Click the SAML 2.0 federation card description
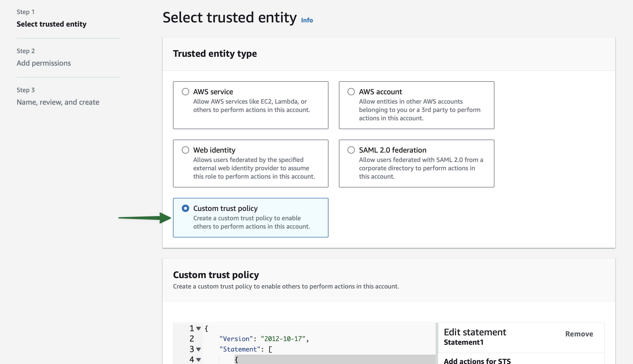 pyautogui.click(x=420, y=168)
